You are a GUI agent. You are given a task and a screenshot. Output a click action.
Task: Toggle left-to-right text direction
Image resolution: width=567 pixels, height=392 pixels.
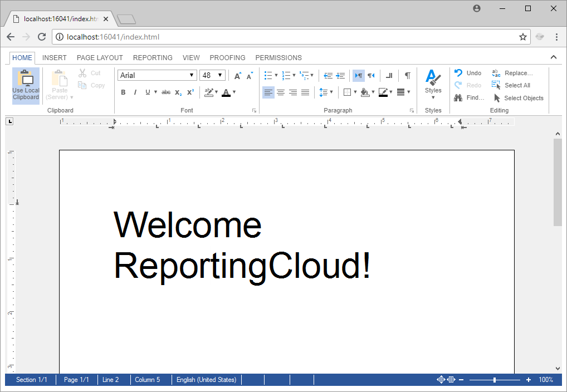(x=359, y=76)
